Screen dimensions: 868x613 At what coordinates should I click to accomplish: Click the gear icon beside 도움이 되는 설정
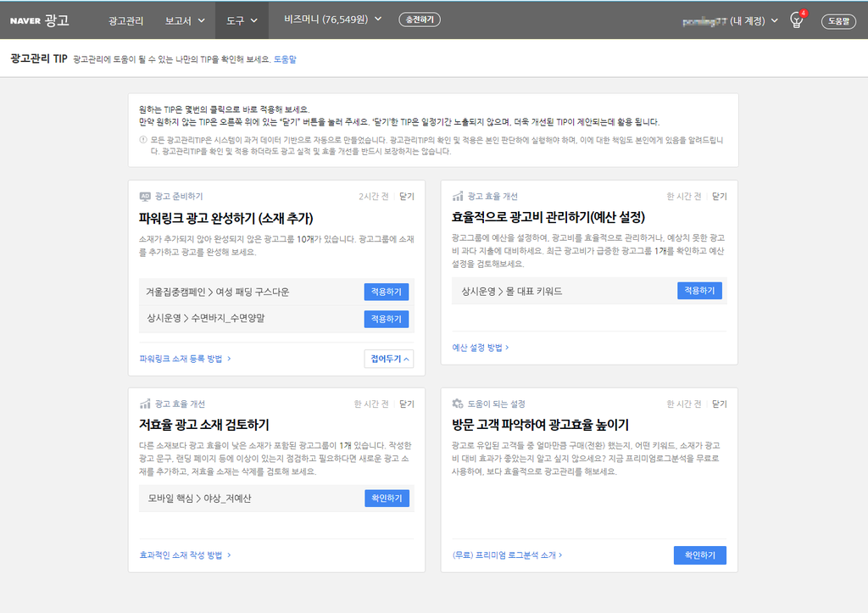pos(457,404)
